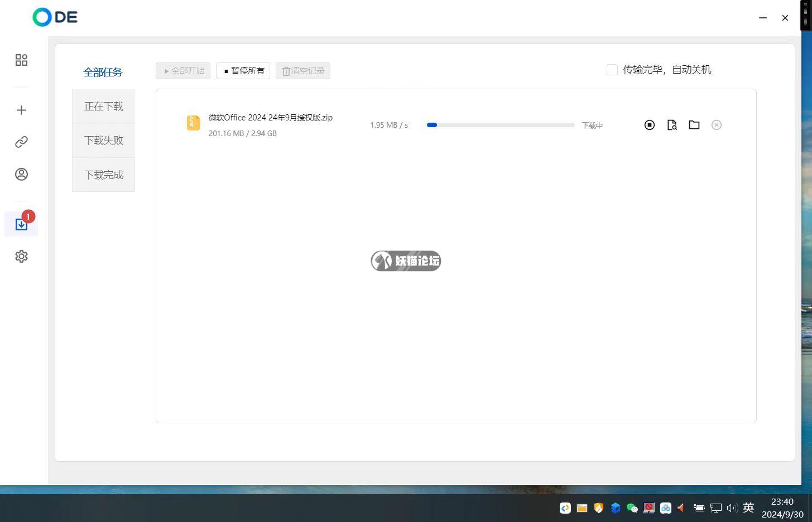This screenshot has width=812, height=522.
Task: Stop the Office 2024 zip download
Action: [649, 125]
